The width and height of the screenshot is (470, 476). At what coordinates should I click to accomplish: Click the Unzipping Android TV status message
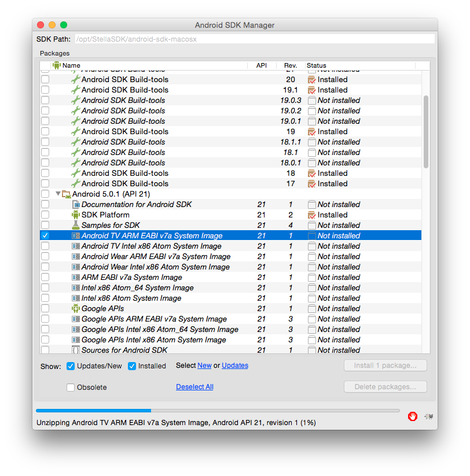176,423
